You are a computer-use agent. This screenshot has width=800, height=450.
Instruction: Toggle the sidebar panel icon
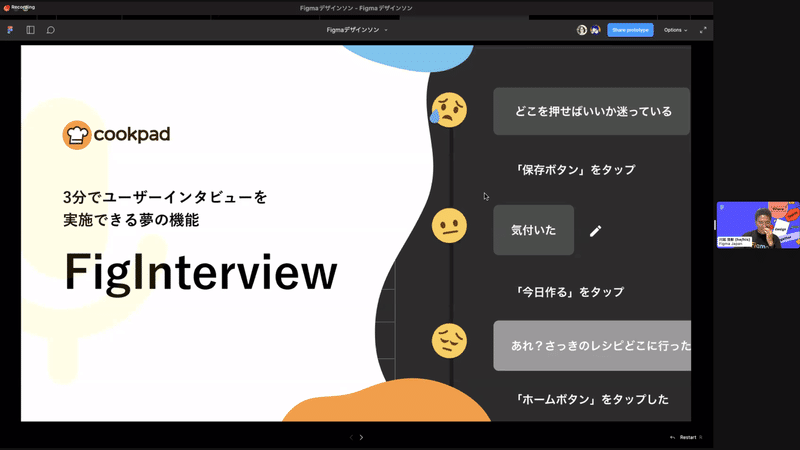click(x=31, y=30)
